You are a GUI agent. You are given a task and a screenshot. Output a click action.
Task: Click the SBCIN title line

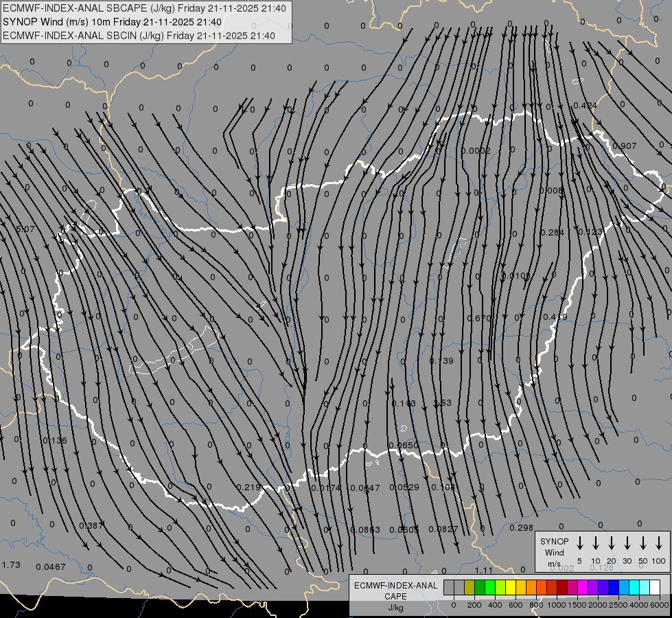click(139, 36)
